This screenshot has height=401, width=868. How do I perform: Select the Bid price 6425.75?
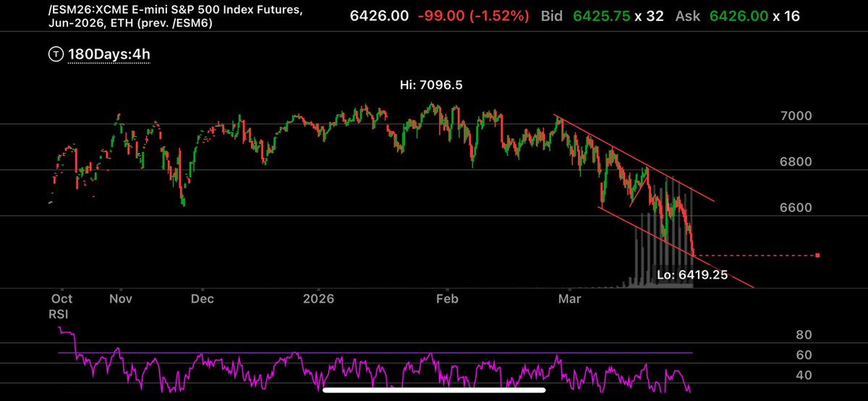pos(601,15)
